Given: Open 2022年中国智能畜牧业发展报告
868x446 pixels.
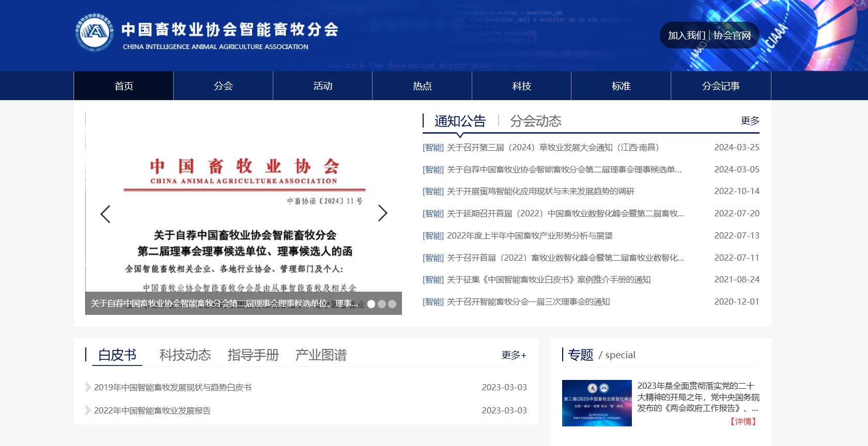Looking at the screenshot, I should pos(152,411).
